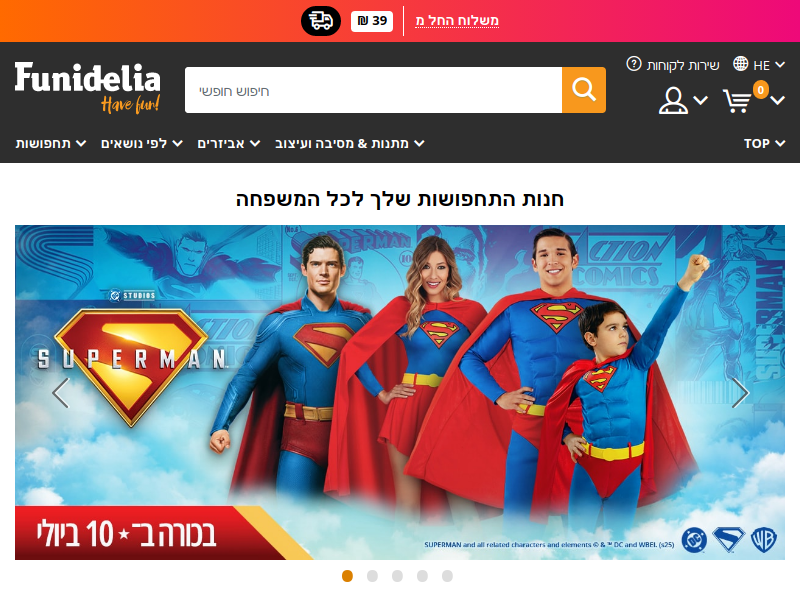The height and width of the screenshot is (600, 800).
Task: Click the globe language icon
Action: pos(740,64)
